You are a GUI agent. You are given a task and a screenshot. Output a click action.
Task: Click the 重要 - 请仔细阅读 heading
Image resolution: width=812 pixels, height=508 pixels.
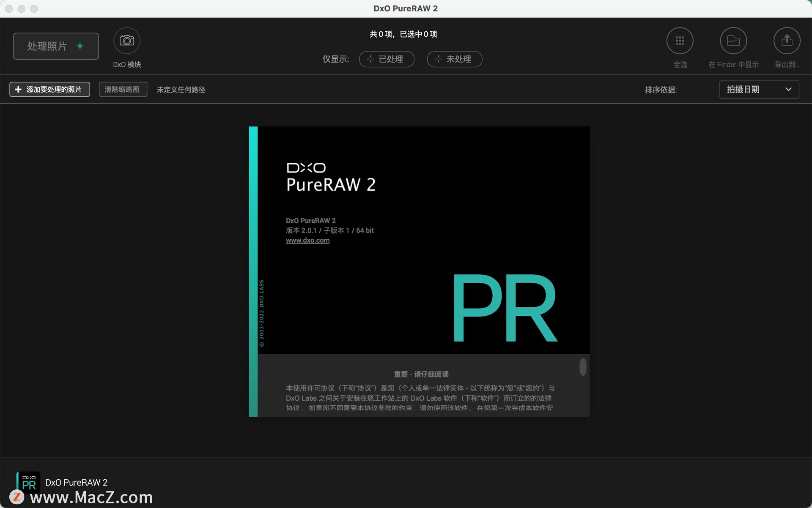pos(421,374)
